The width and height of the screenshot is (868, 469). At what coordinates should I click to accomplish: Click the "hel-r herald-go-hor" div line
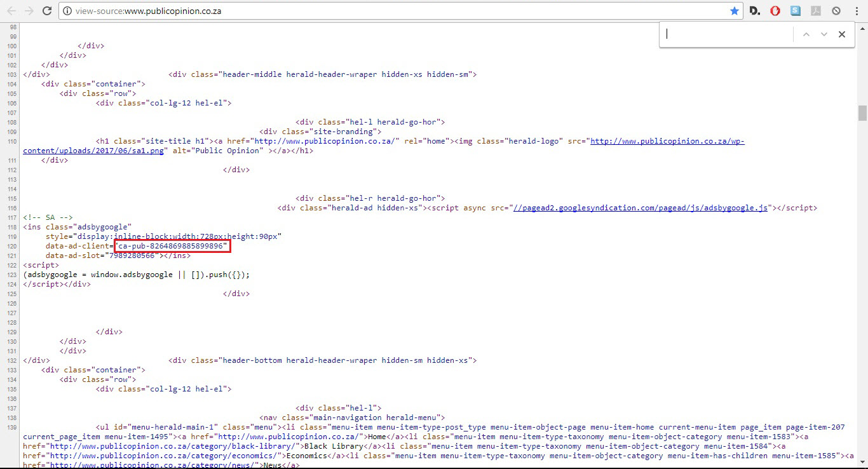pyautogui.click(x=370, y=198)
